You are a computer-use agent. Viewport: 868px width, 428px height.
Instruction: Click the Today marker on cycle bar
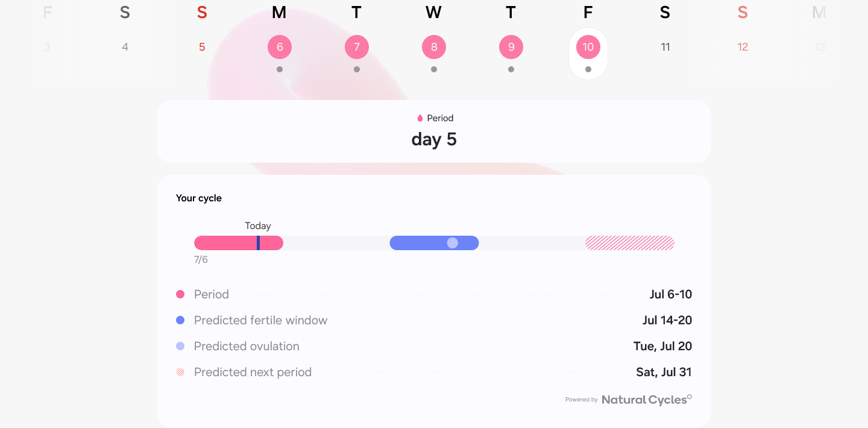tap(258, 243)
